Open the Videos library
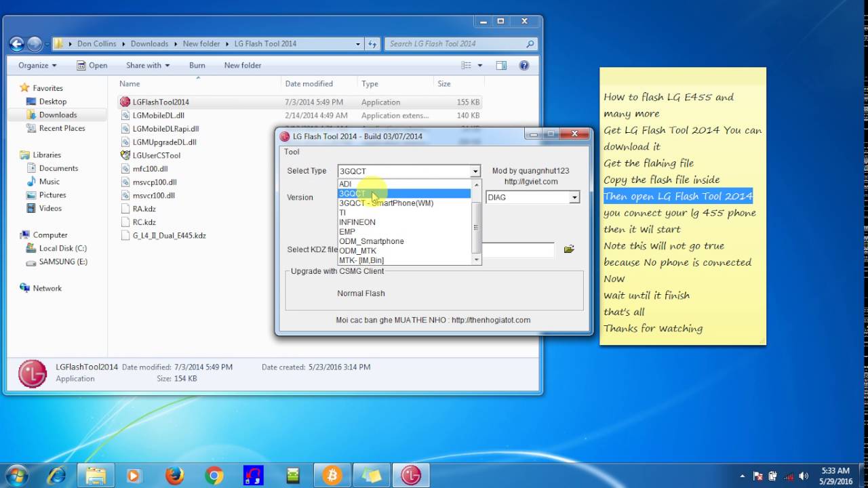This screenshot has height=488, width=868. click(50, 208)
